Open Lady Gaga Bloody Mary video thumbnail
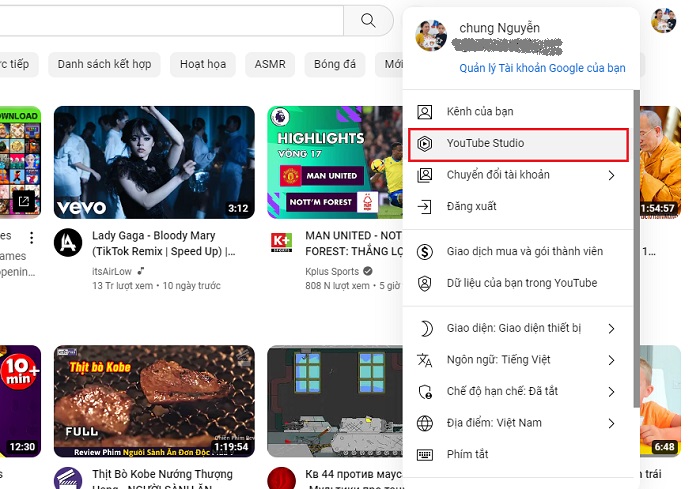This screenshot has height=489, width=700. click(154, 162)
